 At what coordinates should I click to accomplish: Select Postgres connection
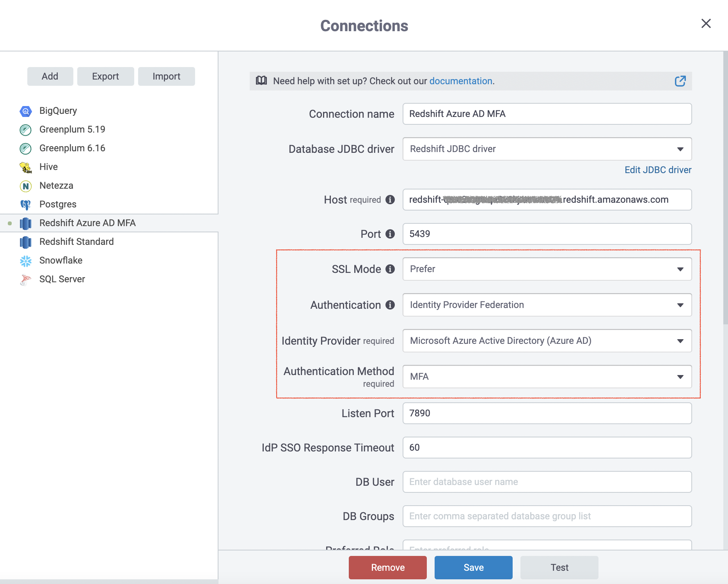(x=109, y=204)
